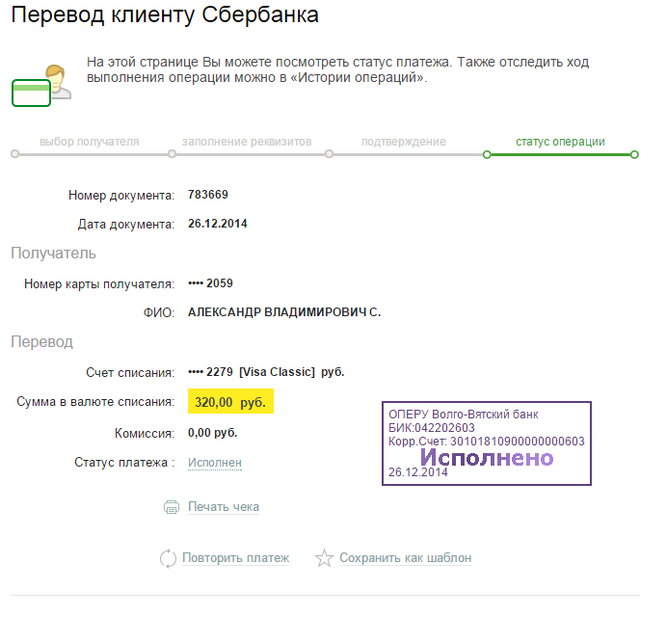Select the Повторить платеж link
The image size is (667, 644).
pyautogui.click(x=235, y=557)
